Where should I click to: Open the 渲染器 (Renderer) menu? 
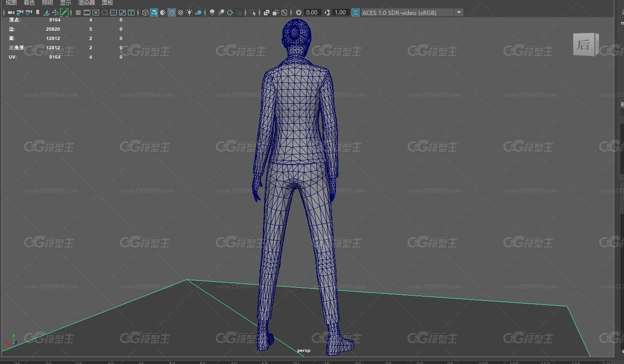click(x=87, y=3)
